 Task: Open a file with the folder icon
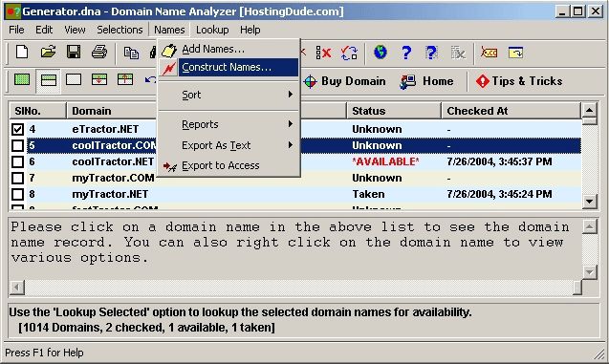click(x=48, y=52)
